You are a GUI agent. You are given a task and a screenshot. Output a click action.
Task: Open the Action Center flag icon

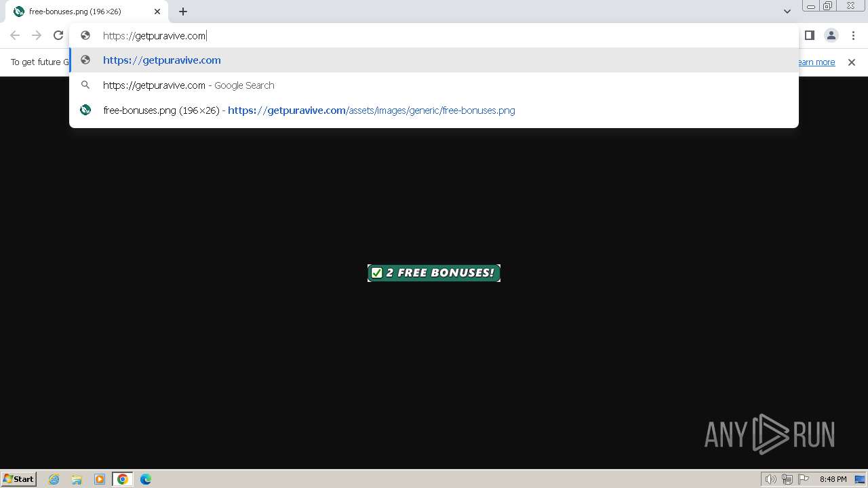point(804,479)
